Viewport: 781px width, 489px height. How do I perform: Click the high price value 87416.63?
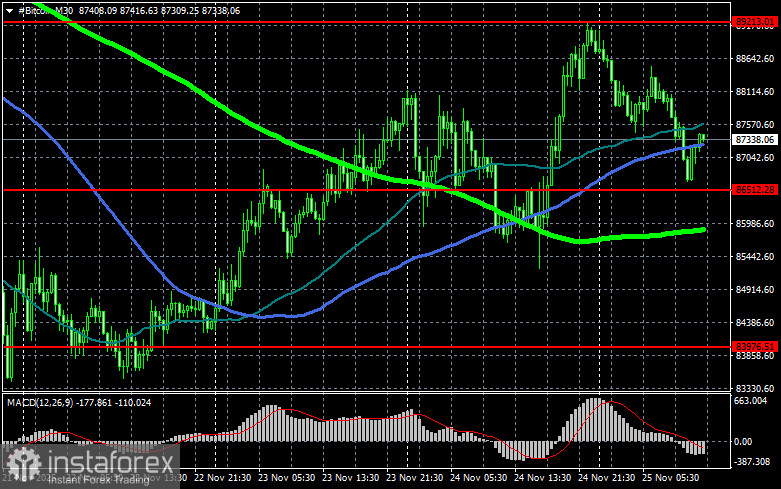point(139,10)
